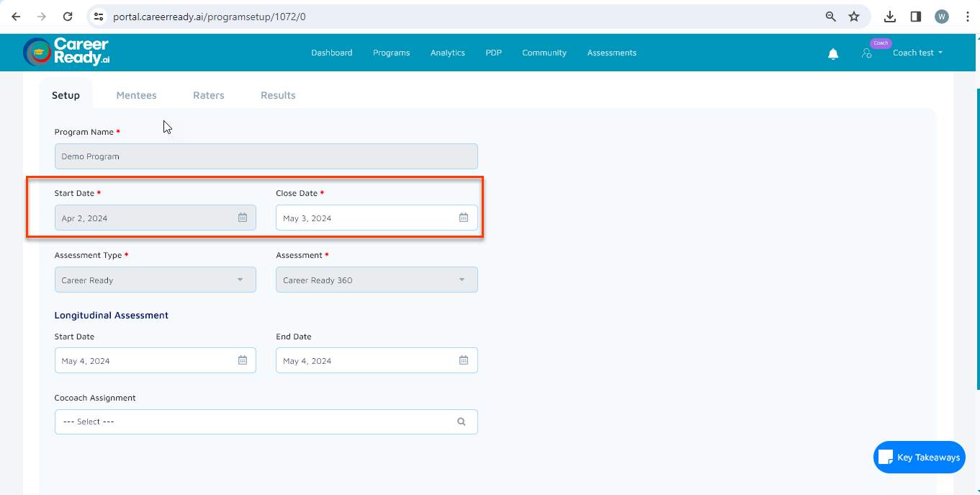Image resolution: width=980 pixels, height=495 pixels.
Task: Switch to the Mentees tab
Action: pyautogui.click(x=136, y=94)
